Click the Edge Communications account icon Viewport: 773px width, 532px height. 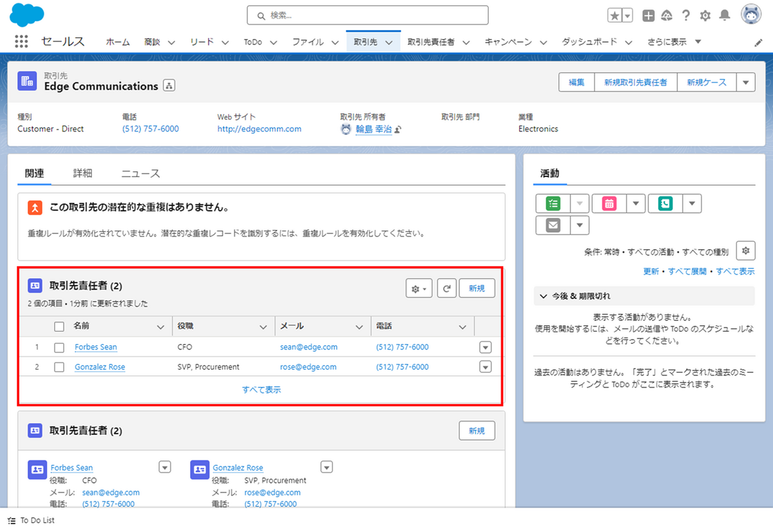(x=27, y=81)
